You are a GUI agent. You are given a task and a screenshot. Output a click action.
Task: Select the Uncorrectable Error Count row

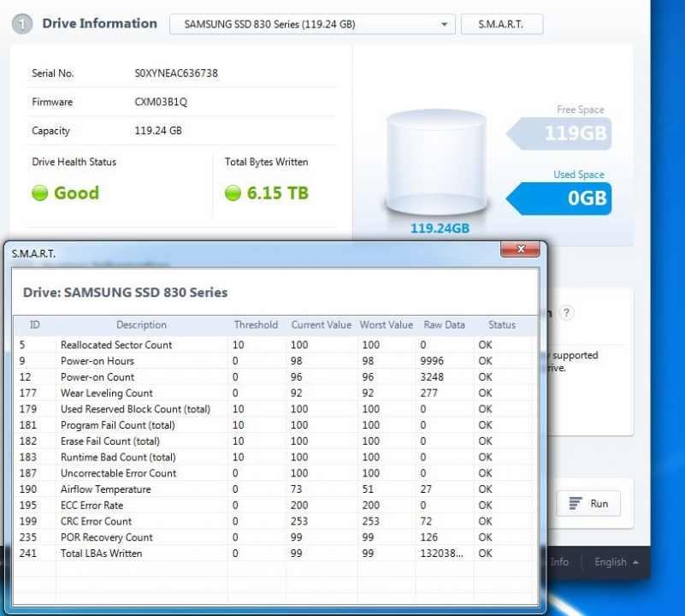point(274,473)
